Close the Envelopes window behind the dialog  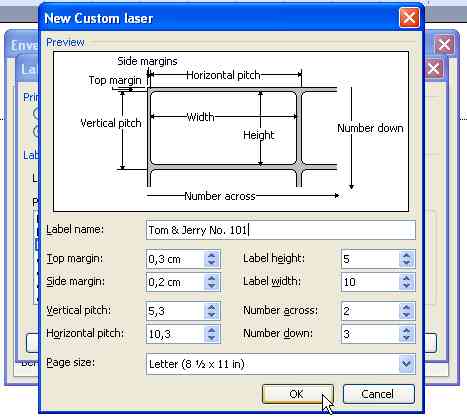click(444, 44)
